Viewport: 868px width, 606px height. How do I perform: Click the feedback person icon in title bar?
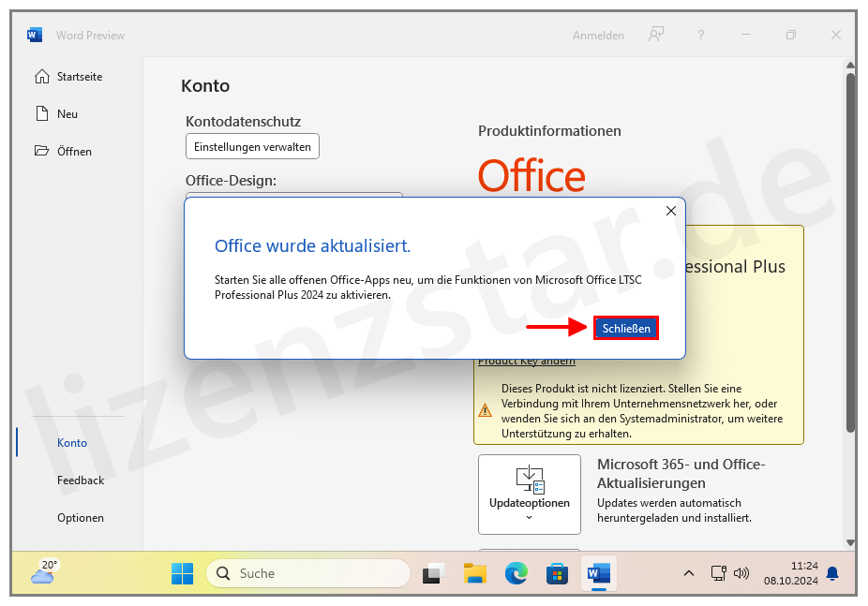(656, 35)
